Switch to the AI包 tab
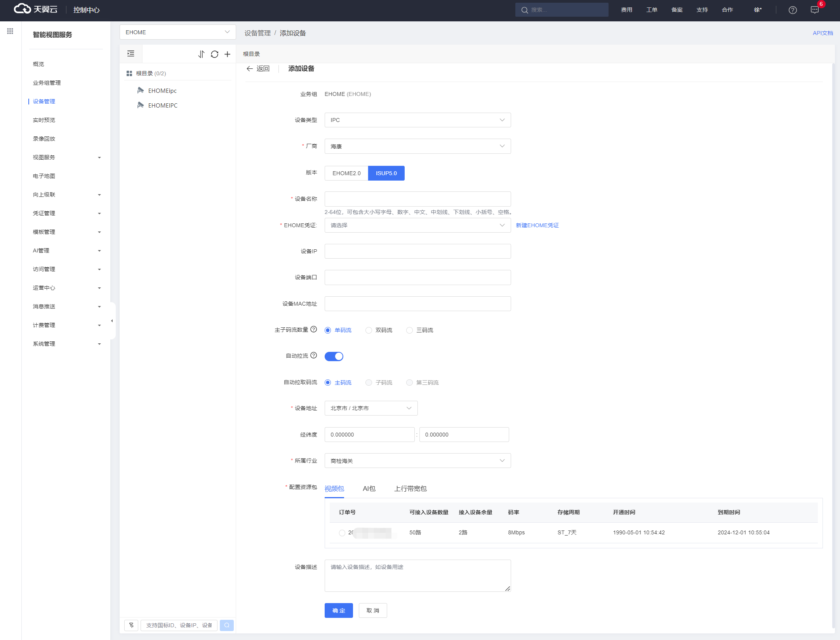840x640 pixels. click(369, 489)
